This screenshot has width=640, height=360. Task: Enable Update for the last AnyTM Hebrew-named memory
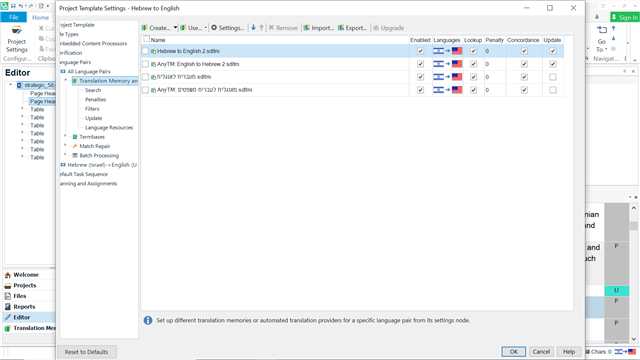pos(553,90)
